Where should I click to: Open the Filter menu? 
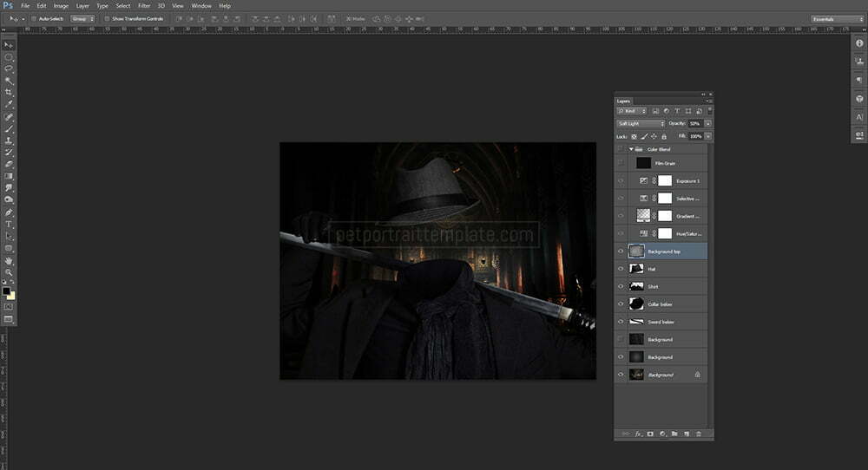(x=144, y=5)
